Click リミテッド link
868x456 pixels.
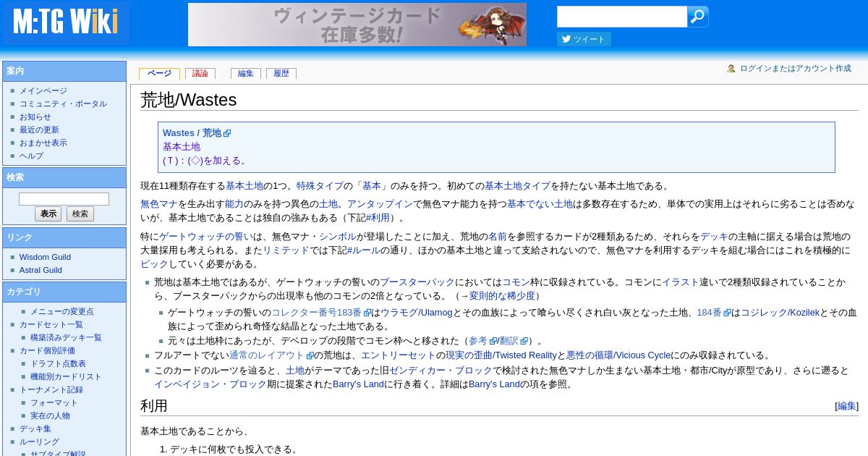286,250
